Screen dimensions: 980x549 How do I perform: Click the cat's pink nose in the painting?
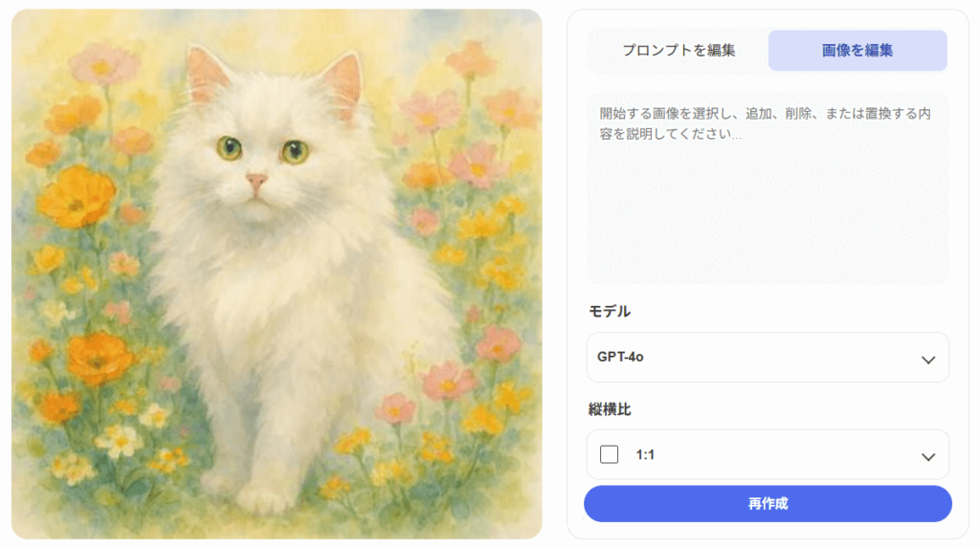click(256, 180)
